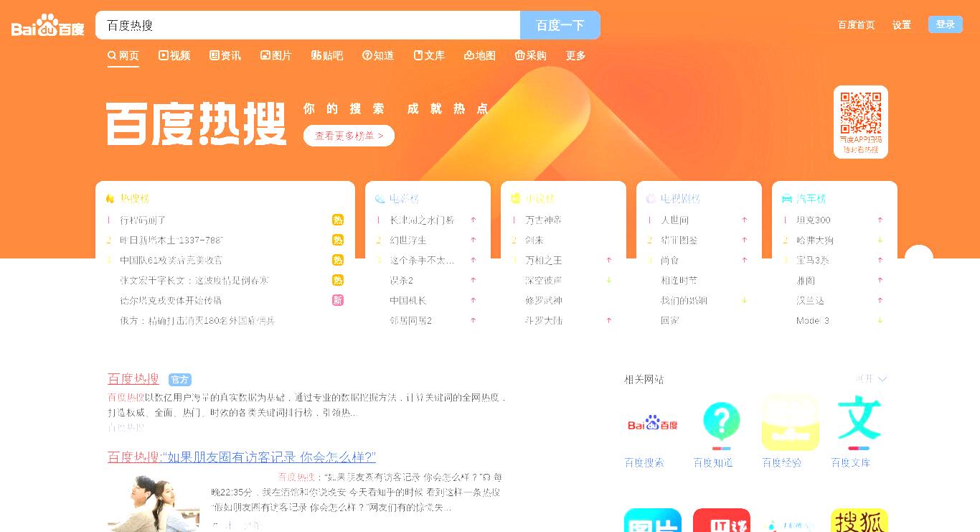Click the 新 badge beside 德尔塔克戎变体开始传播
Viewport: 980px width, 532px height.
[x=338, y=300]
